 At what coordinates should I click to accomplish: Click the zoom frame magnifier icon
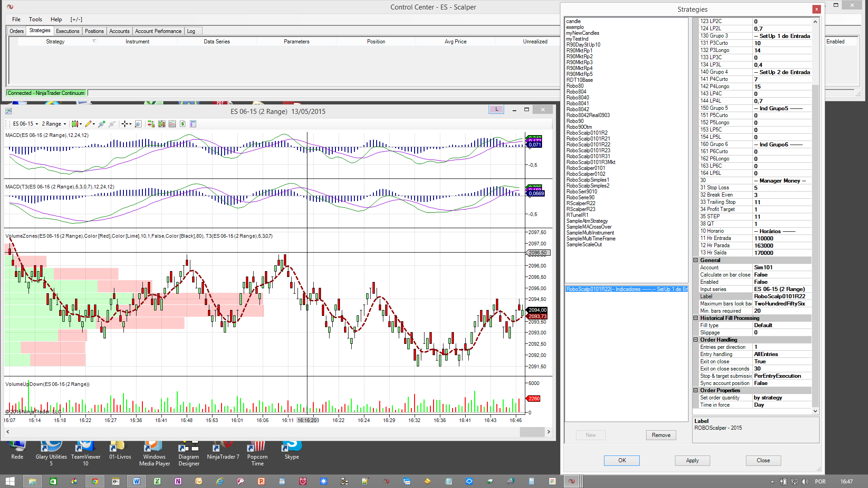tap(138, 124)
